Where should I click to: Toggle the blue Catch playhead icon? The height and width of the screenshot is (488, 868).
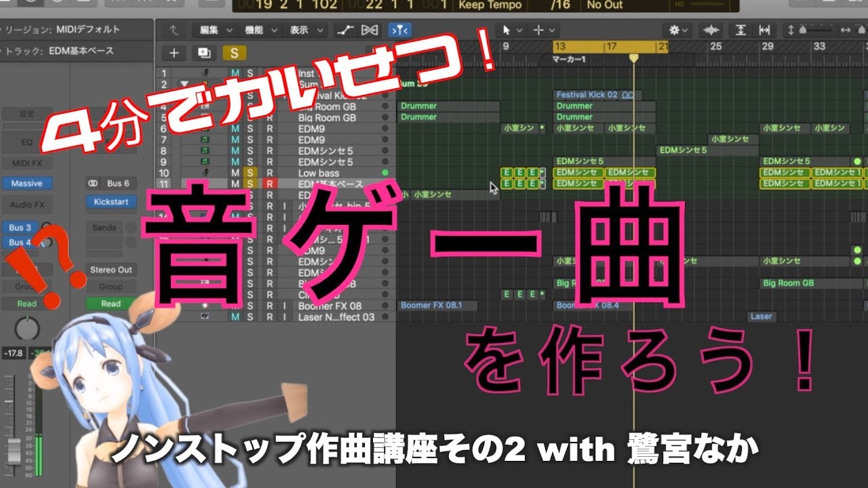tap(399, 30)
